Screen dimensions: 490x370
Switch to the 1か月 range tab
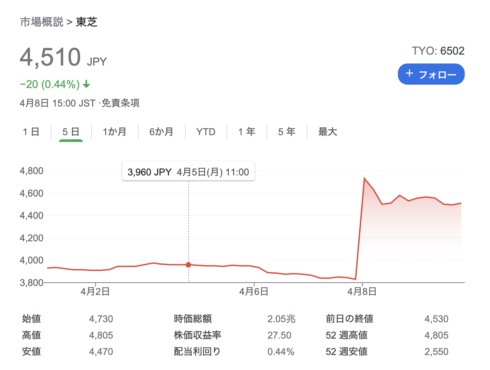click(114, 132)
